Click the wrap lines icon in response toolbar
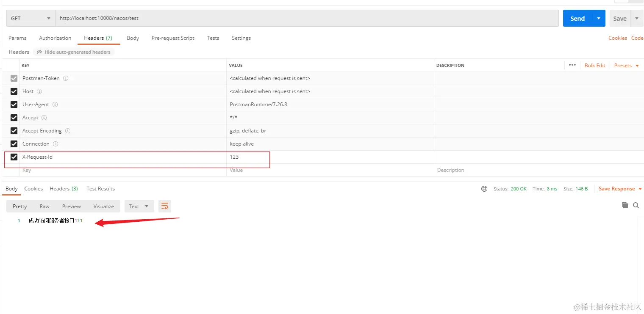 165,206
